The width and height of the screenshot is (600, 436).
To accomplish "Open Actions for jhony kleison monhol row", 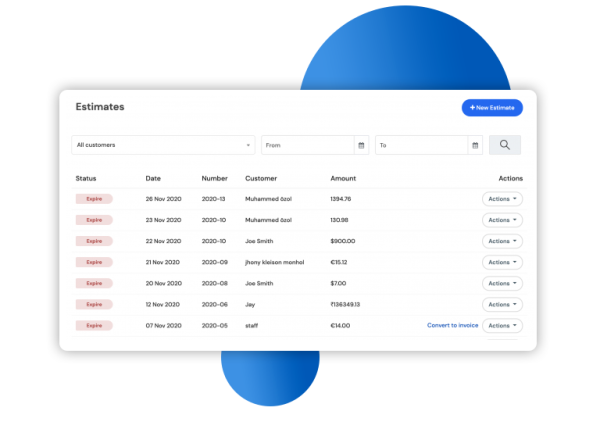I will click(x=502, y=262).
